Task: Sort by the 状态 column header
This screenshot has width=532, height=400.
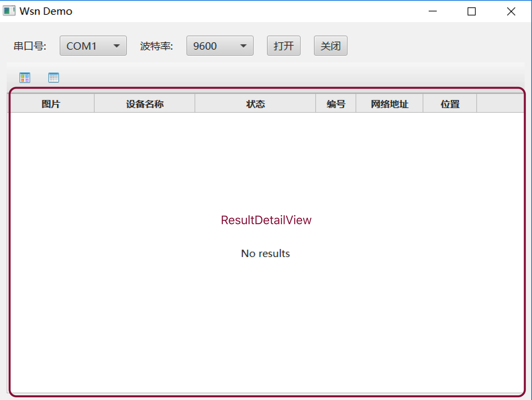Action: [255, 104]
